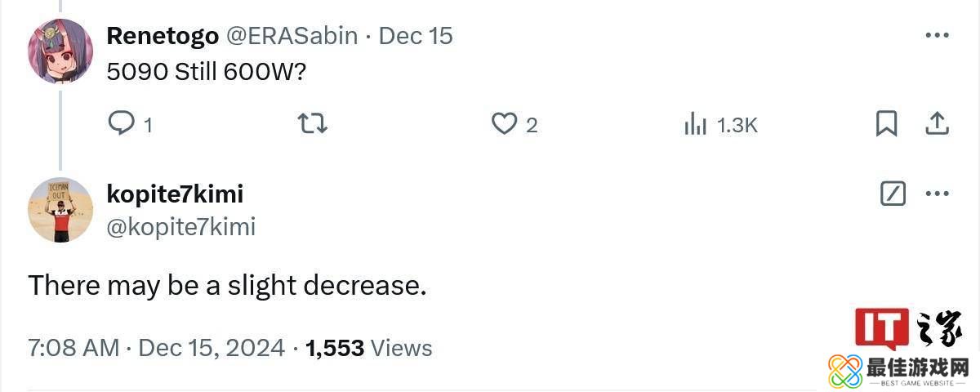Visit the Renetogo display name link

point(163,36)
